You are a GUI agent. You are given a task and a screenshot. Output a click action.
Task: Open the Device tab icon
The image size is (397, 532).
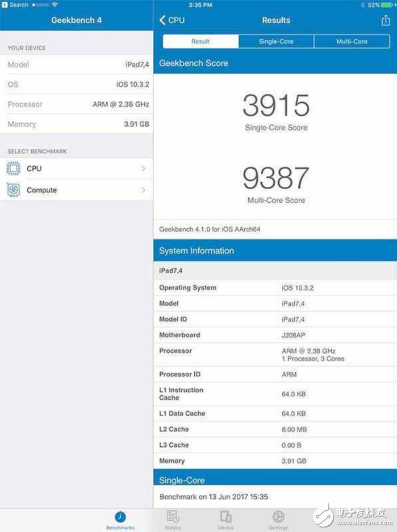click(225, 517)
